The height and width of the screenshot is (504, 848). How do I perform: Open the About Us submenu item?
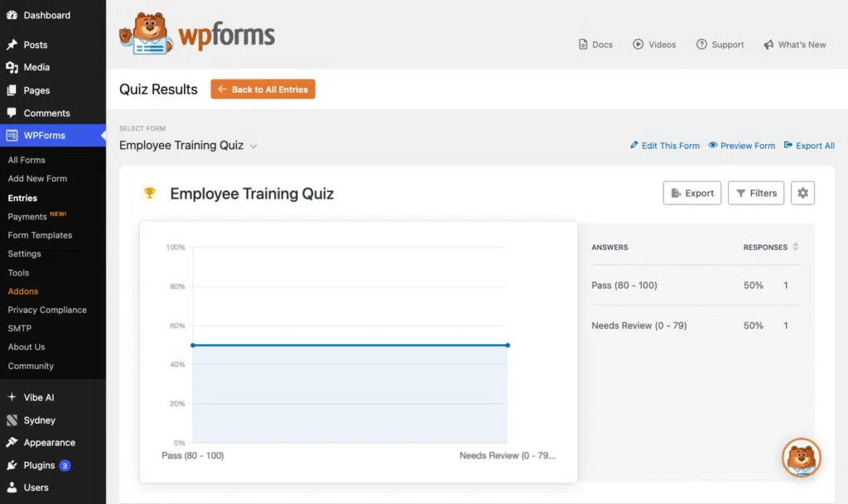[x=26, y=347]
